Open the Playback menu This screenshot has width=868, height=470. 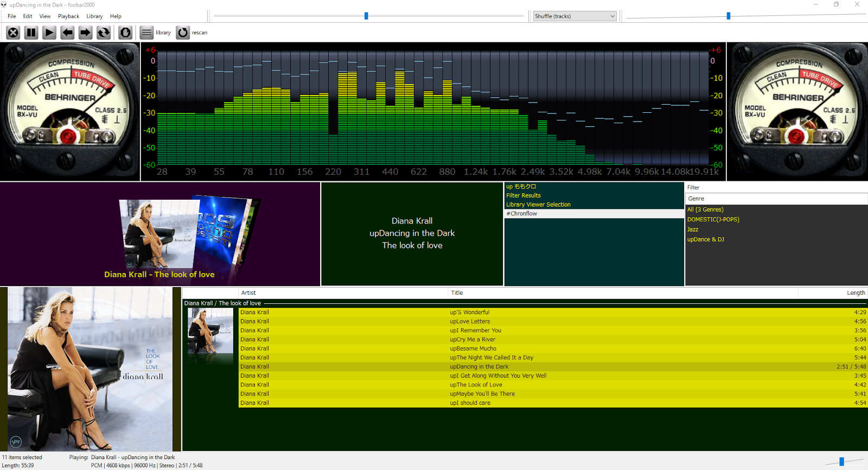[69, 16]
